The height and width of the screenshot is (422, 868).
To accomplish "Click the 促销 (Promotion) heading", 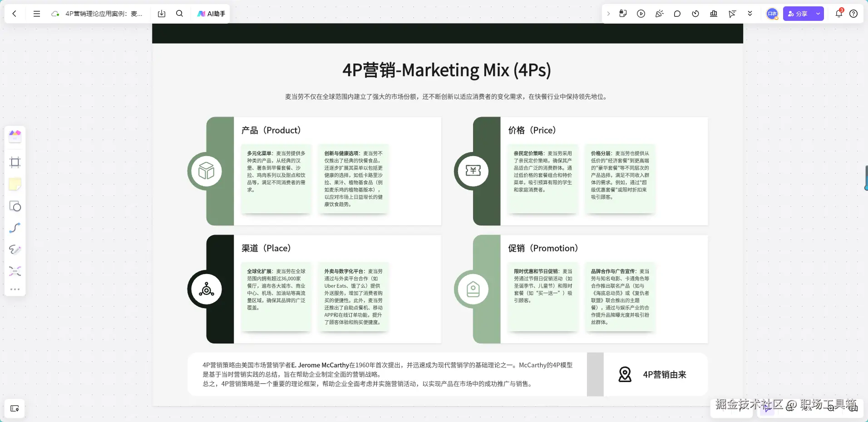I will point(543,248).
